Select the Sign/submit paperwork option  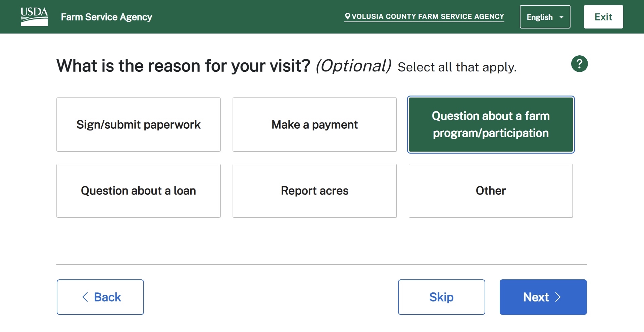pyautogui.click(x=138, y=124)
